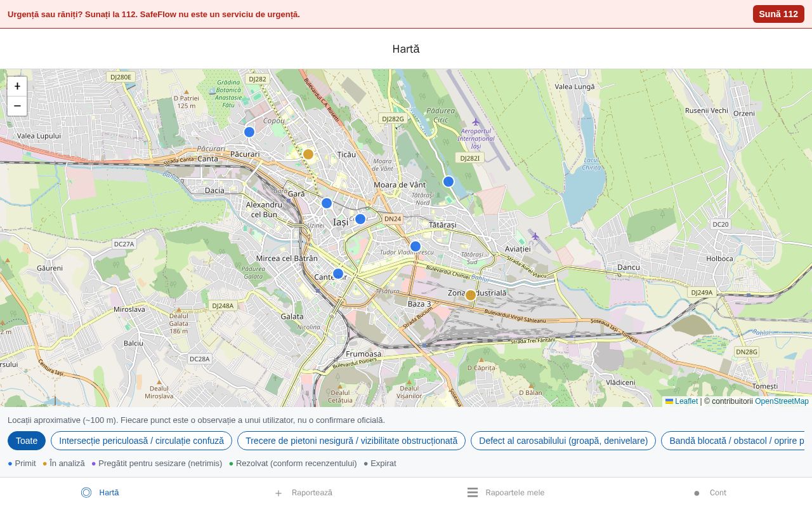Click the Primit legend entry

(x=22, y=464)
